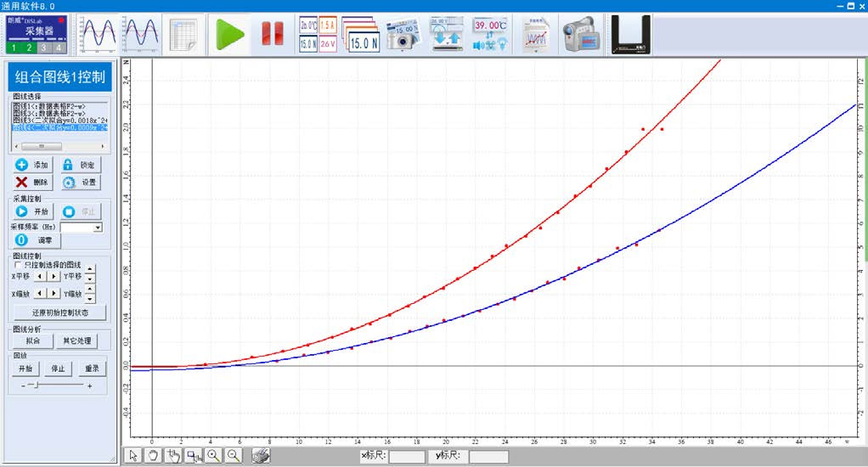The height and width of the screenshot is (467, 868).
Task: Click the red pause icon in toolbar
Action: pyautogui.click(x=272, y=34)
